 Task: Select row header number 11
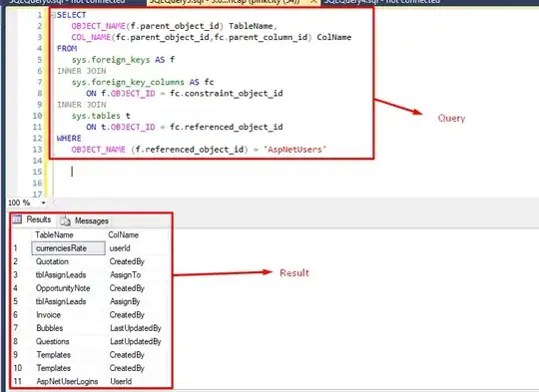[x=18, y=381]
